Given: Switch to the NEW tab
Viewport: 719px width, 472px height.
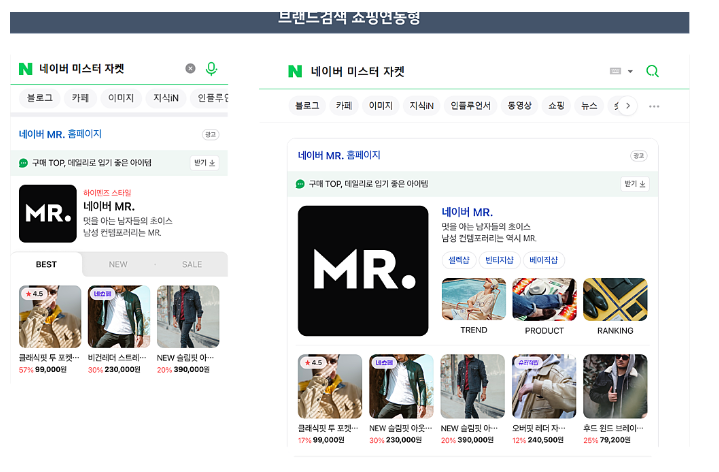Looking at the screenshot, I should click(118, 265).
